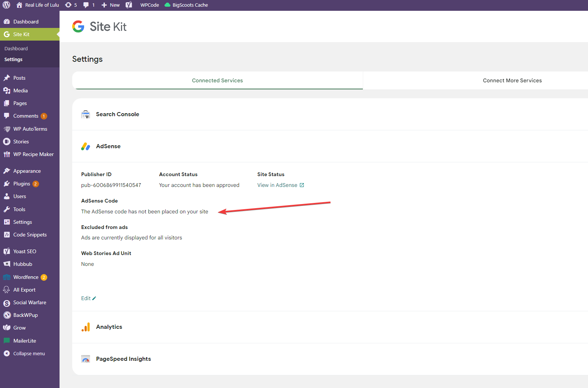Viewport: 588px width, 388px height.
Task: Click the PageSpeed Insights gauge icon
Action: click(86, 359)
